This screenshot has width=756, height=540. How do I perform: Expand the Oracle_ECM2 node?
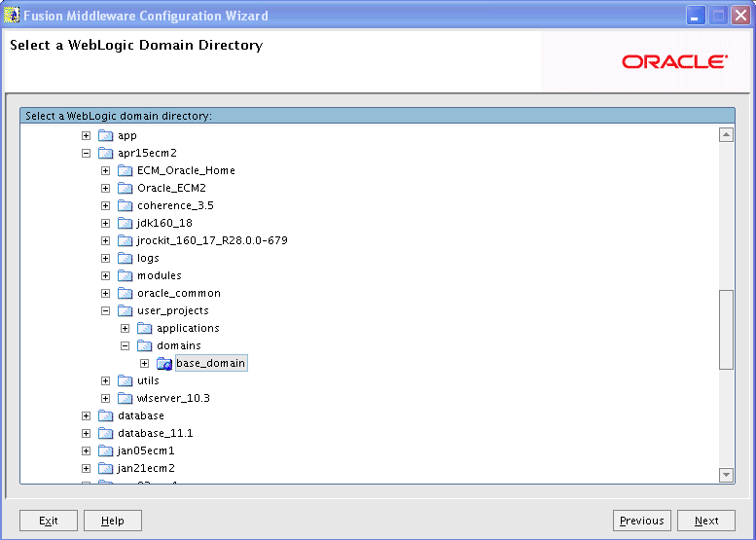coord(106,189)
